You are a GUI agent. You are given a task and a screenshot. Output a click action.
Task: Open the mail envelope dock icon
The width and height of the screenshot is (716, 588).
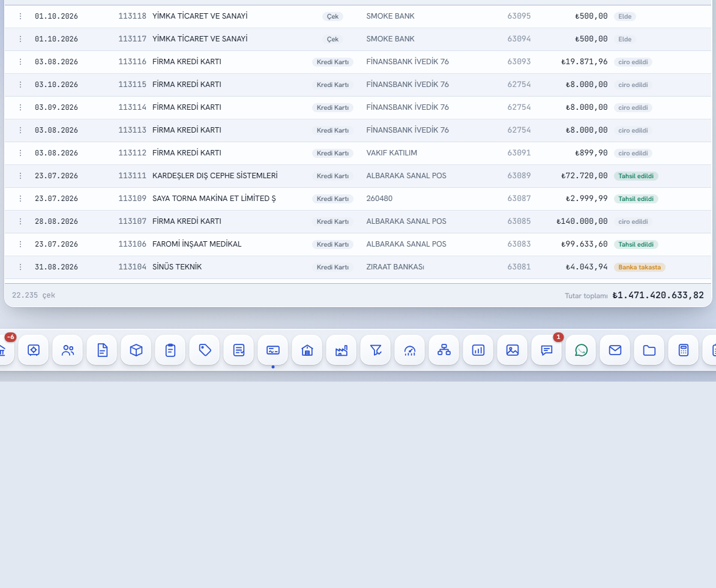[616, 350]
